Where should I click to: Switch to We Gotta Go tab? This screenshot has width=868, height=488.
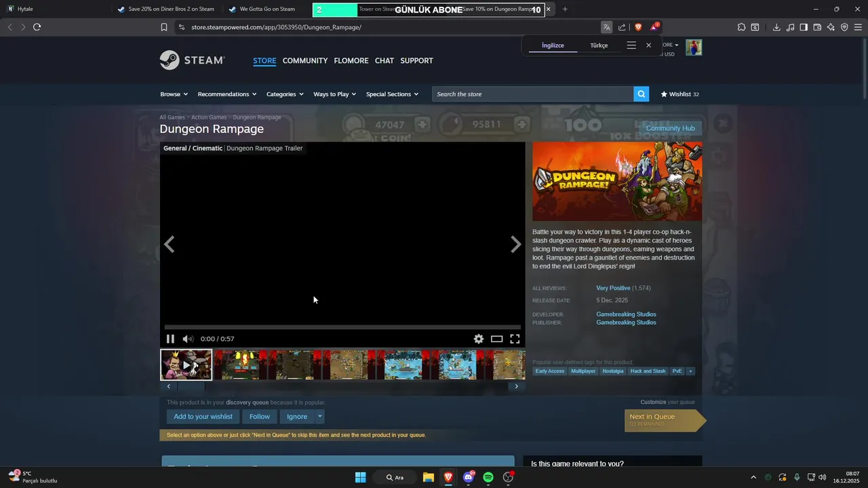[x=267, y=9]
